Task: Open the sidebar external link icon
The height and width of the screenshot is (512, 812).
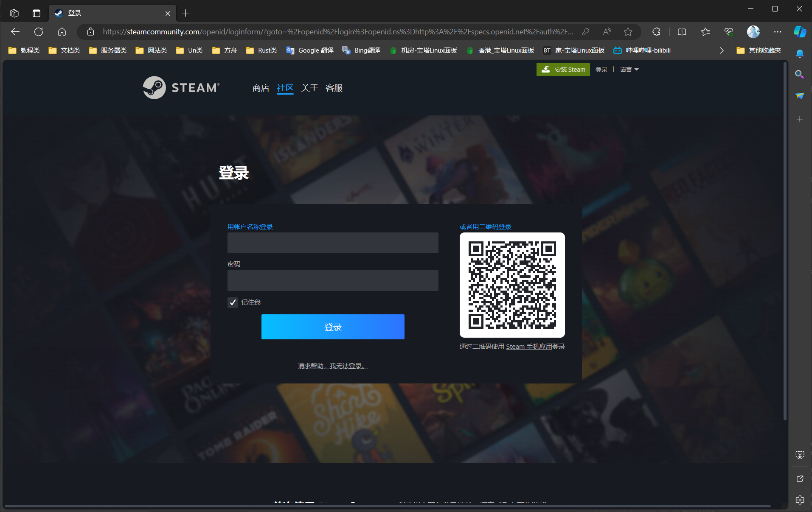Action: 800,479
